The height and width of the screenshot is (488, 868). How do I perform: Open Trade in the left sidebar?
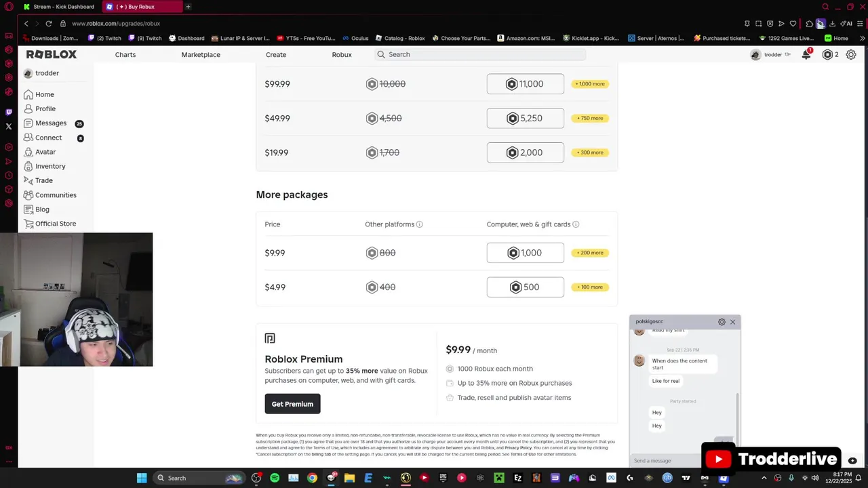coord(38,180)
